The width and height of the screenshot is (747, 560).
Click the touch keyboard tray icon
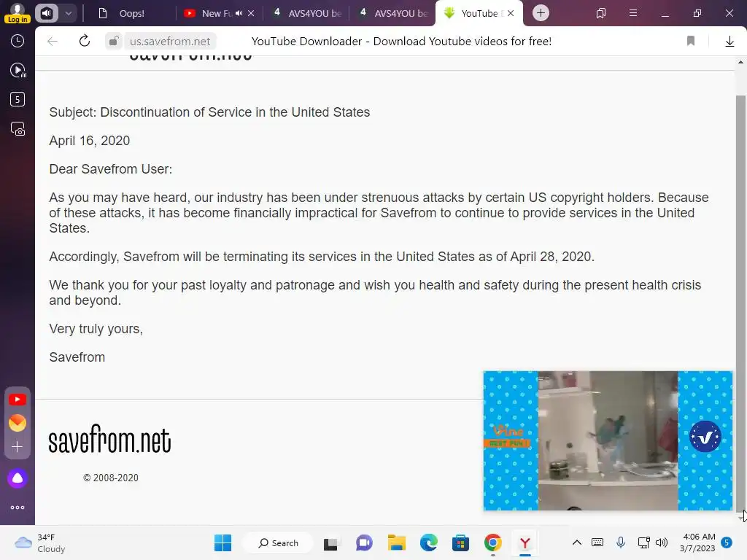click(x=597, y=542)
